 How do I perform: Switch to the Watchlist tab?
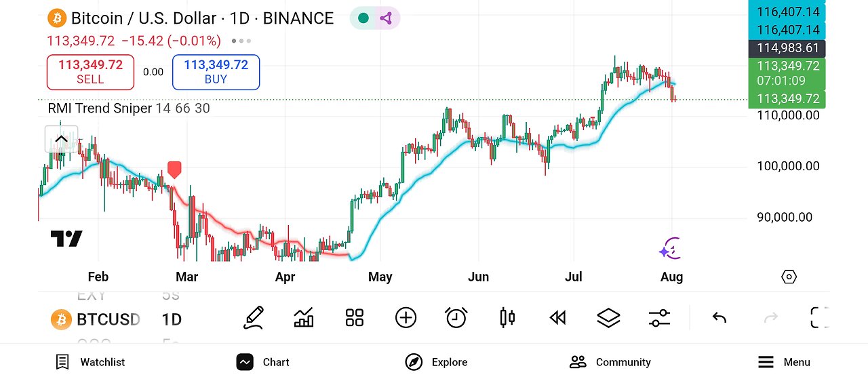click(90, 362)
